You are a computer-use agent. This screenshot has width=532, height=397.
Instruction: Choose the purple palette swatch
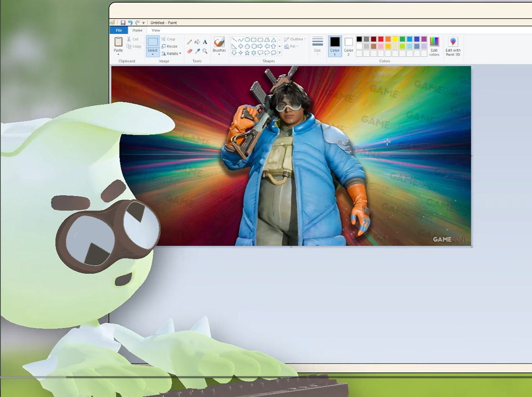424,39
